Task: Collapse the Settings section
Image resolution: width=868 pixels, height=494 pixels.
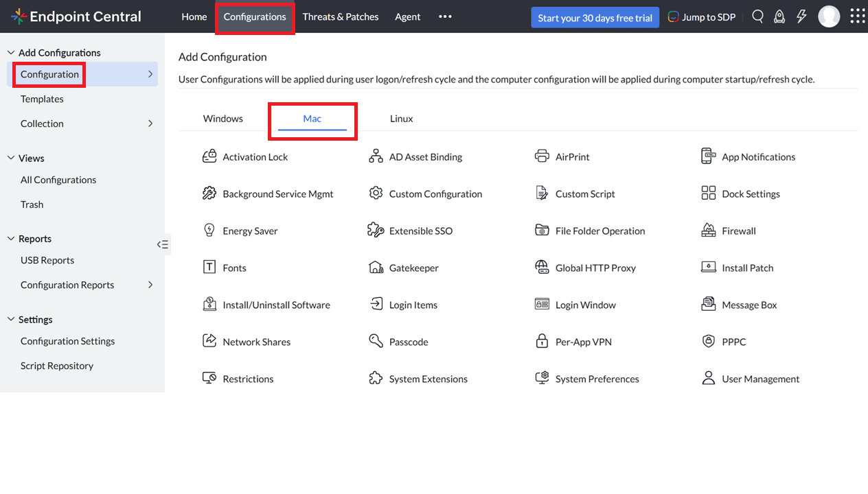Action: [11, 320]
